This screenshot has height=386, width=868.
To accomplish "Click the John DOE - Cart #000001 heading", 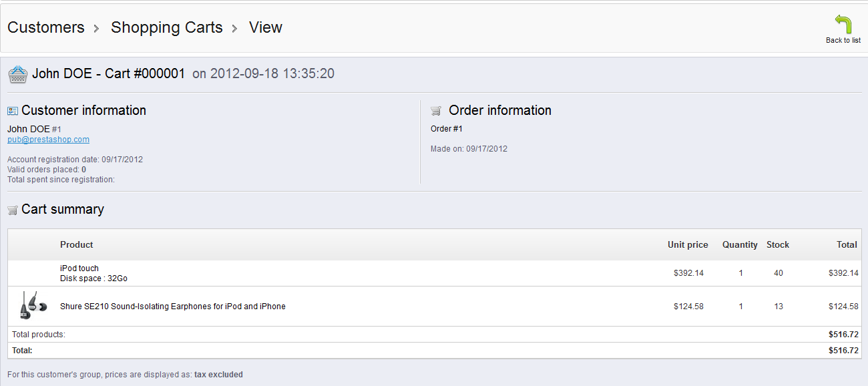I will 108,74.
